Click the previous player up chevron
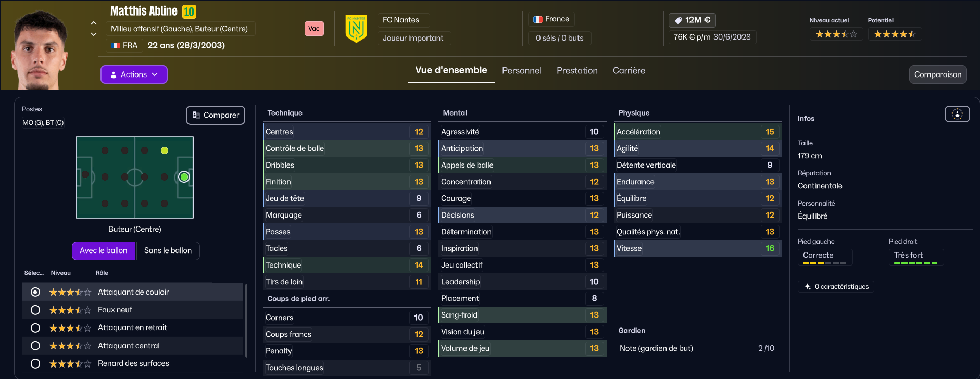 pos(94,23)
